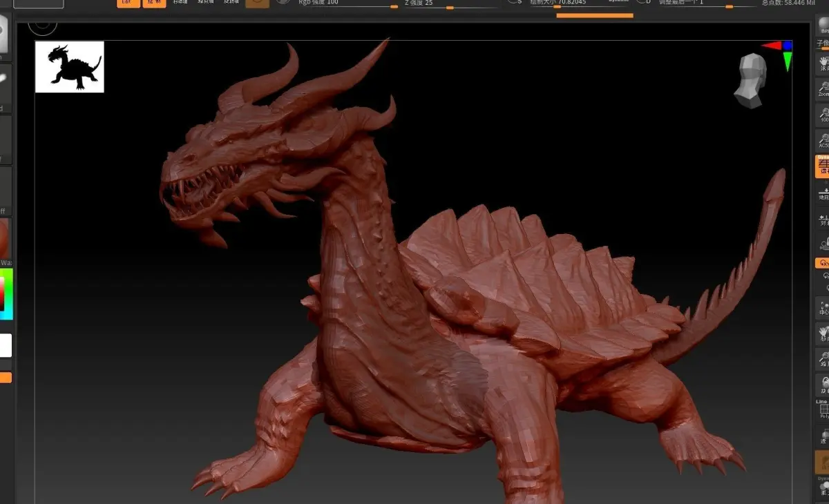Adjust the draw size 70.82045 slider
This screenshot has height=504, width=829.
pos(579,4)
